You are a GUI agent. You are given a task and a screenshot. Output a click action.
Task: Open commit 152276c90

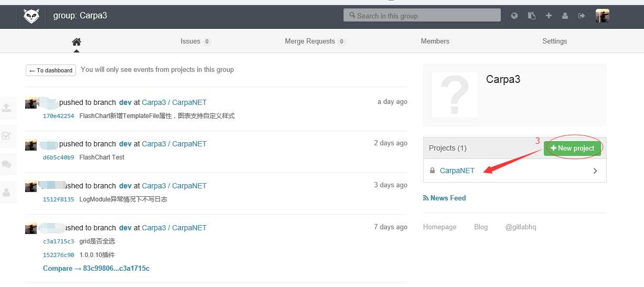[59, 255]
